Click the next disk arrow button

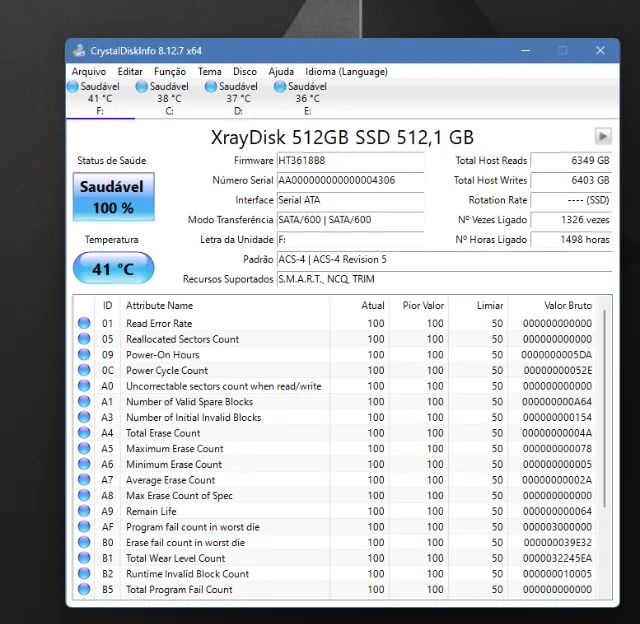(x=603, y=136)
